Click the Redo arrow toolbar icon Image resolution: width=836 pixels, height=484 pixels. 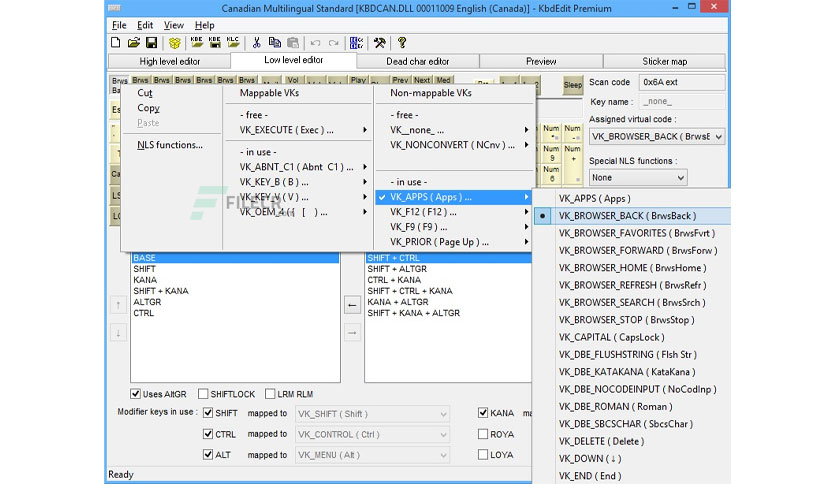(334, 43)
